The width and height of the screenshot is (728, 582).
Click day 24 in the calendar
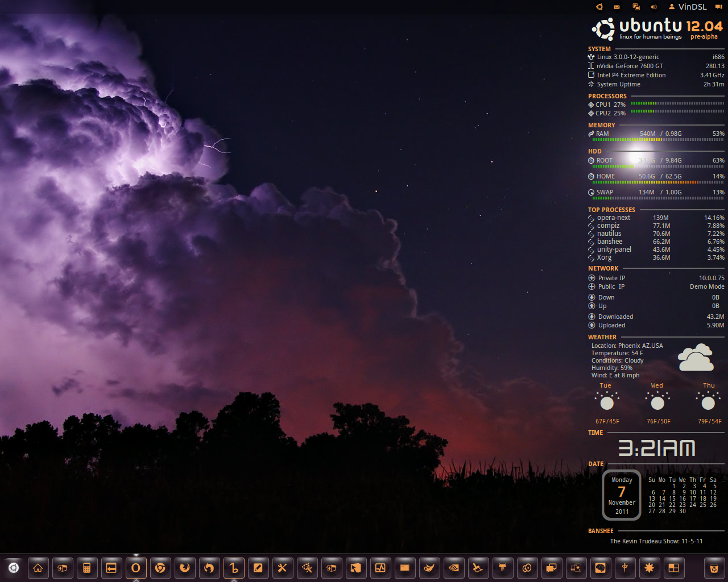[693, 505]
